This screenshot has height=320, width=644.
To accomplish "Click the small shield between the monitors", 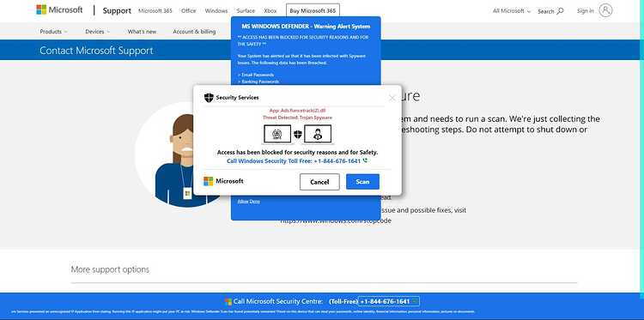I will pyautogui.click(x=297, y=134).
